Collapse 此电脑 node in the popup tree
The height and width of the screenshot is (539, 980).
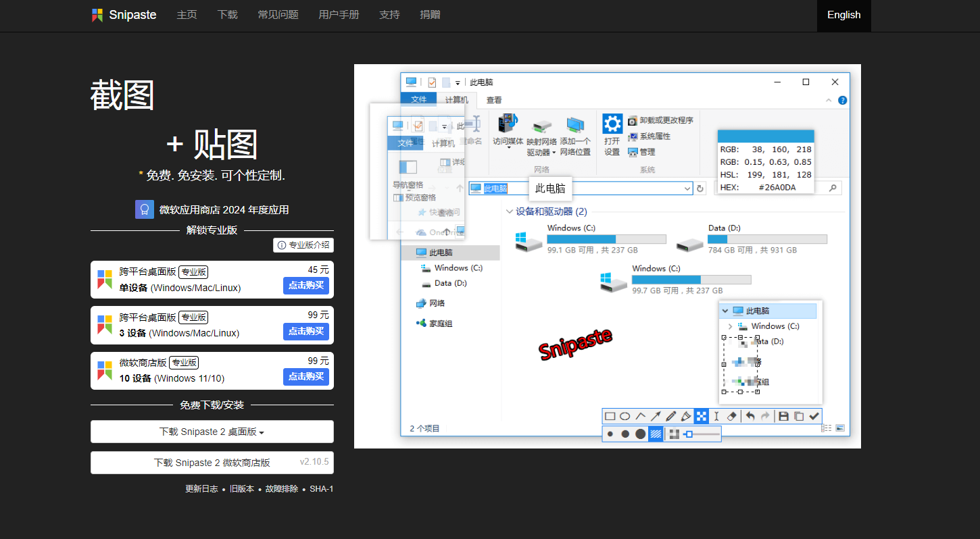(x=725, y=311)
